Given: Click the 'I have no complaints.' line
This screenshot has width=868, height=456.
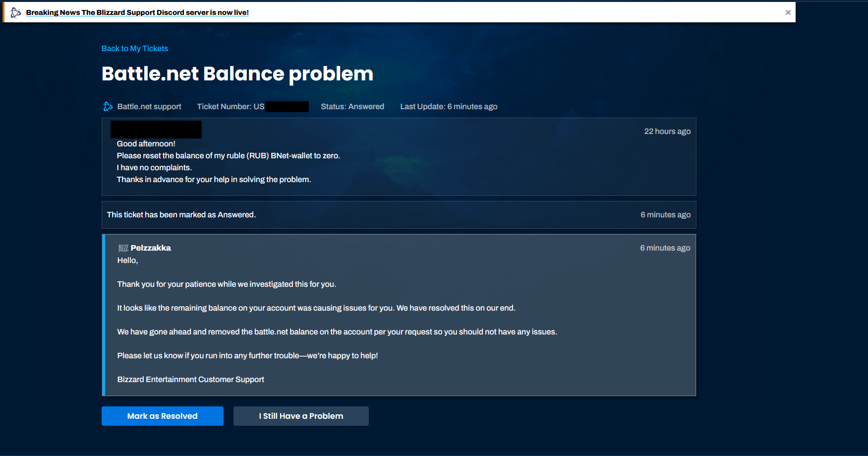Looking at the screenshot, I should [154, 168].
